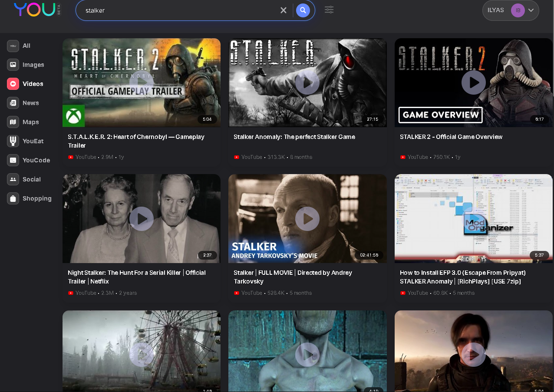This screenshot has height=392, width=554.
Task: Select the YouEat fork icon
Action: pos(13,141)
